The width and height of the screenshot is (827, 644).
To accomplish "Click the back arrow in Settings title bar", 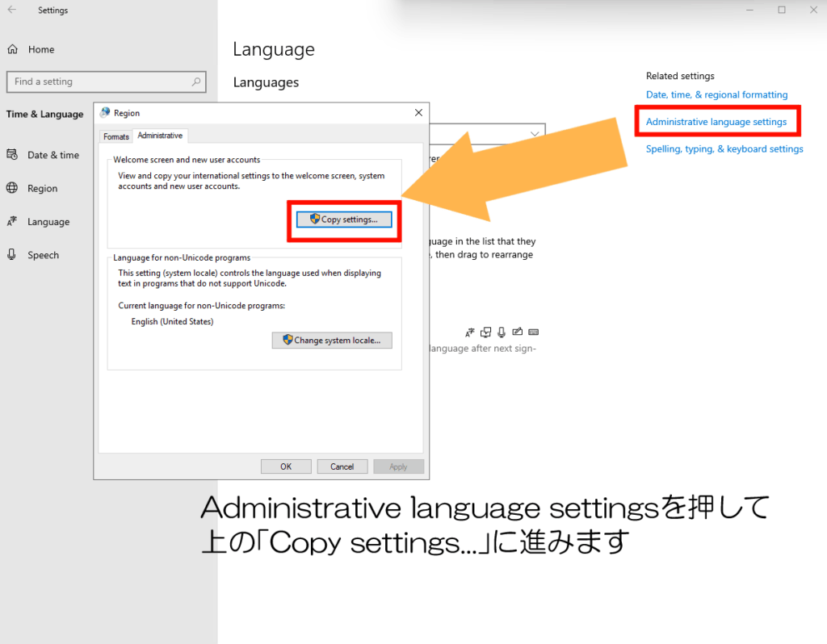I will pyautogui.click(x=12, y=10).
